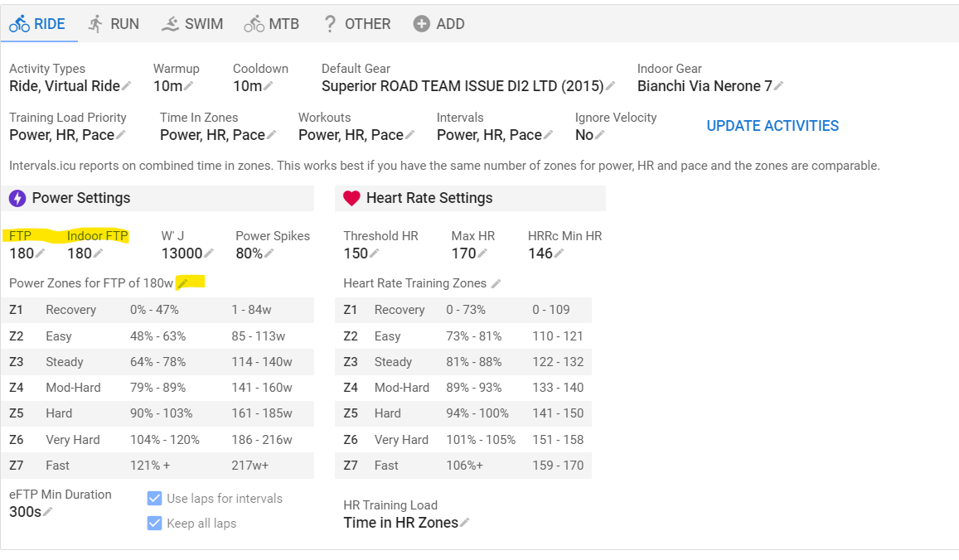Screen dimensions: 959x560
Task: Change Training Load Priority value
Action: pos(67,135)
